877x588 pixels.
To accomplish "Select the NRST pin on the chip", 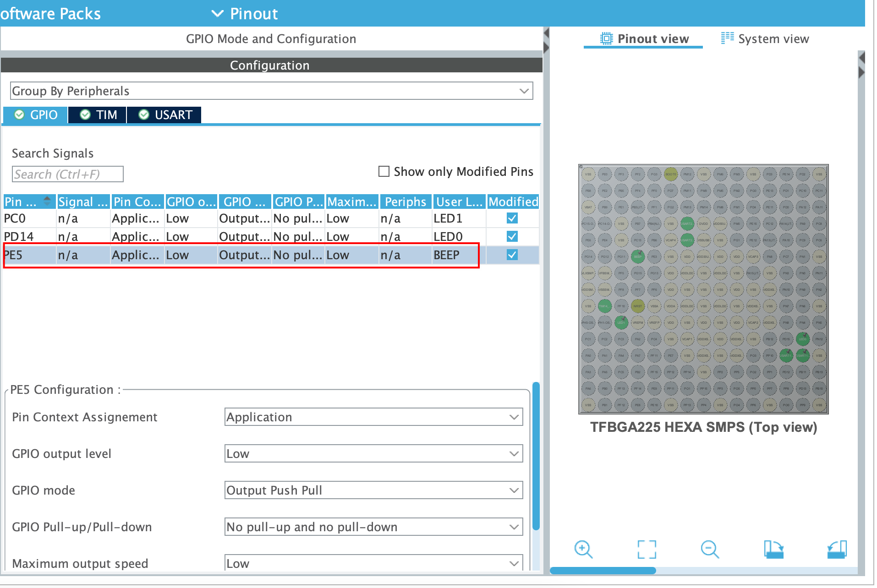I will coord(637,306).
